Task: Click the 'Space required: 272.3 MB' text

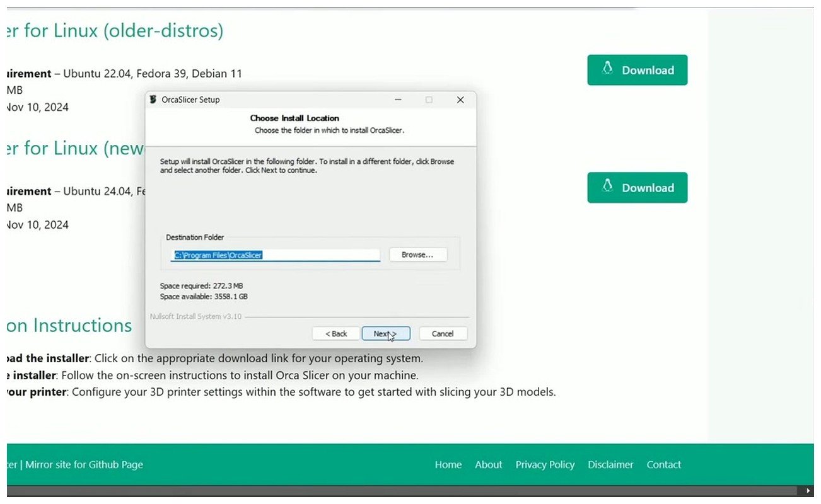Action: point(201,286)
